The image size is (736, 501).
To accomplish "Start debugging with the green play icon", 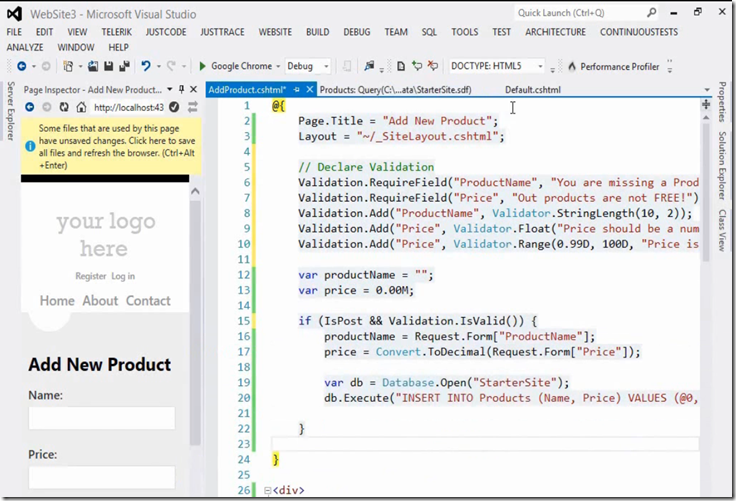I will point(202,66).
